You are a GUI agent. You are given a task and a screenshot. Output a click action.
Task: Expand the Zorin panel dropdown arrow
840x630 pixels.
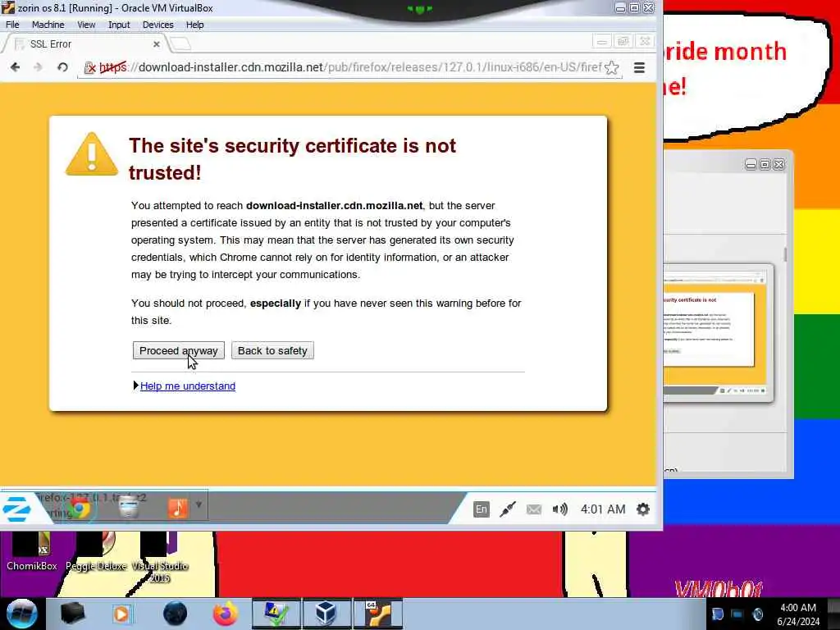click(199, 504)
